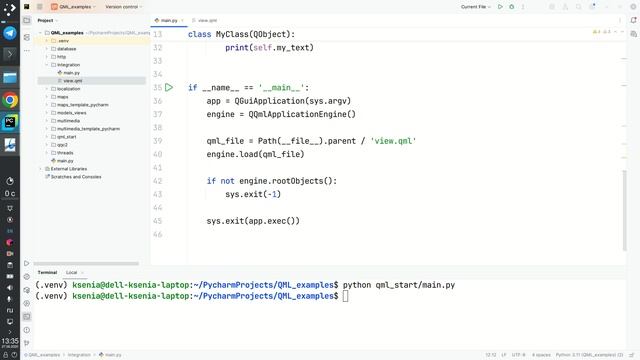
Task: Click the project panel horizontal scrollbar
Action: [x=86, y=263]
